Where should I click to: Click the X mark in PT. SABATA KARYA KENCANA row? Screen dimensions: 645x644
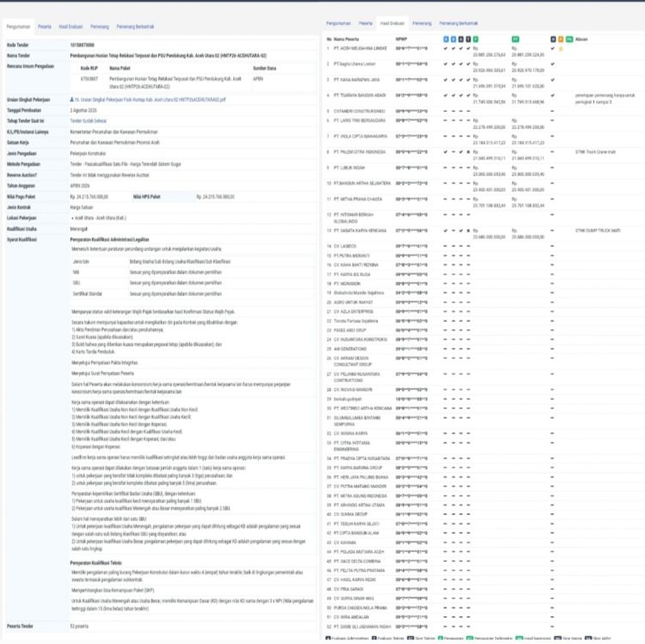469,230
